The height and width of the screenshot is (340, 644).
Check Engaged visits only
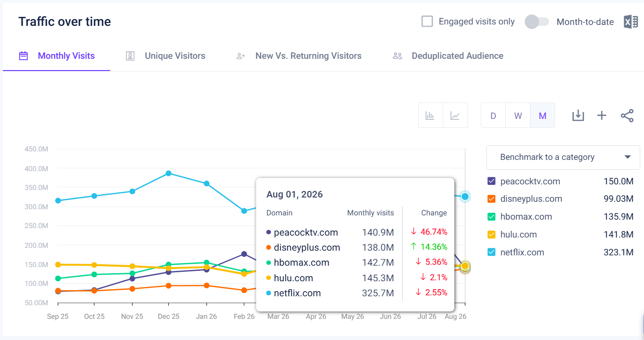point(427,22)
